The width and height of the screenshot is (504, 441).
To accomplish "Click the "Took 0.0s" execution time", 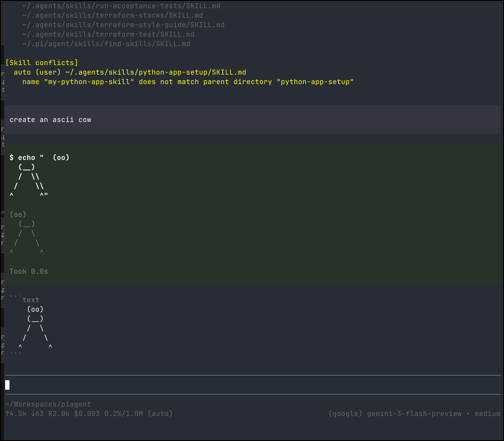I will point(29,272).
